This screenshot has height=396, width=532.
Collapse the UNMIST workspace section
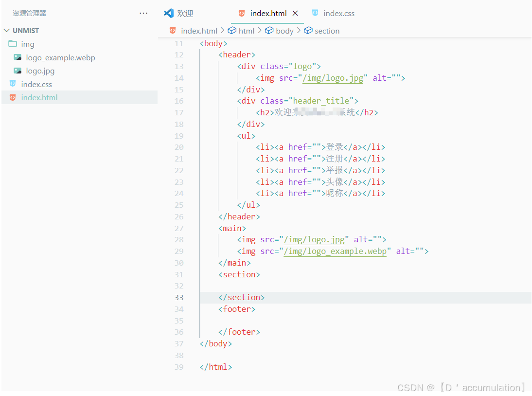(x=7, y=30)
